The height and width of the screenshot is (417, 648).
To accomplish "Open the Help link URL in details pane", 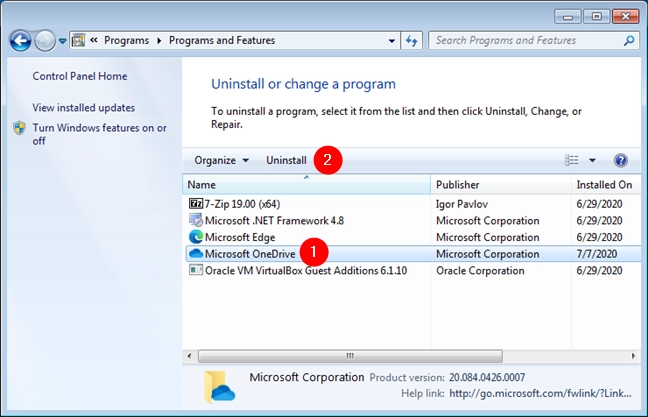I will [x=541, y=393].
